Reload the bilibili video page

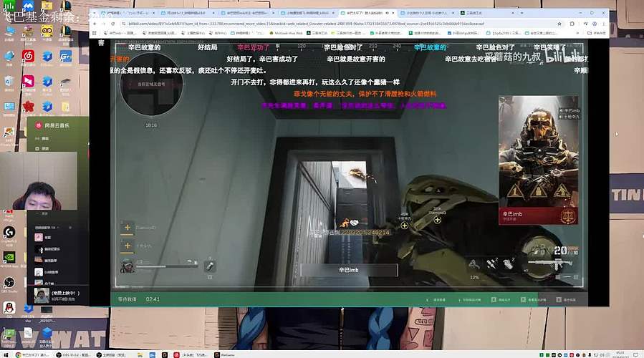[x=113, y=24]
